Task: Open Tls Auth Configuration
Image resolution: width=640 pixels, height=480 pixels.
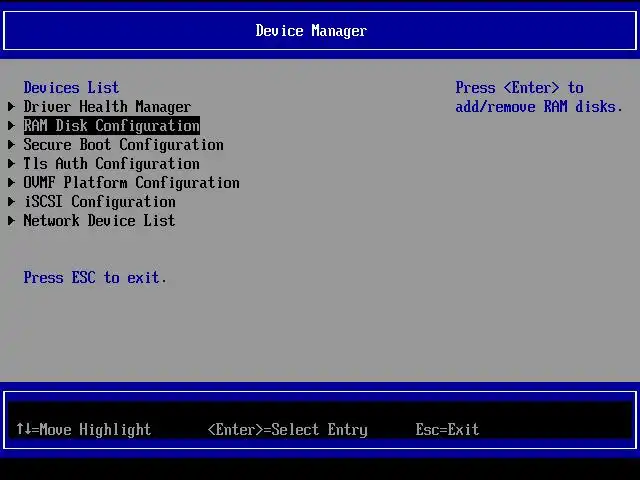Action: pos(111,164)
